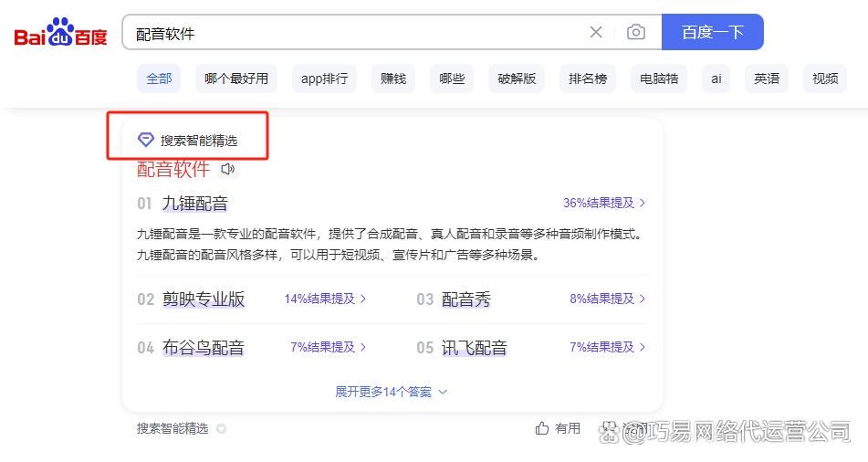Switch to the 哪个最好用 tab
868x462 pixels.
pyautogui.click(x=236, y=79)
